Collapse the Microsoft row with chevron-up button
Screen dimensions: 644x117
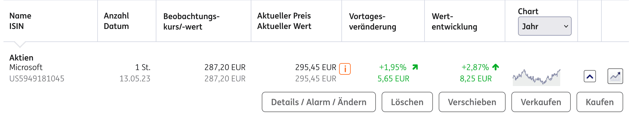click(x=590, y=76)
